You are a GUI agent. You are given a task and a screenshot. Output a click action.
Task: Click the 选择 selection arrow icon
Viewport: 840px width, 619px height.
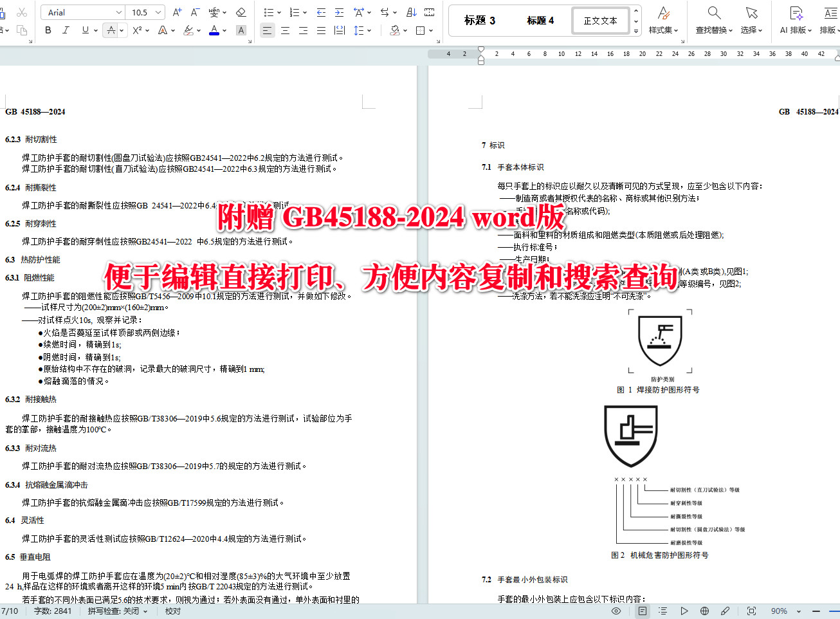751,20
